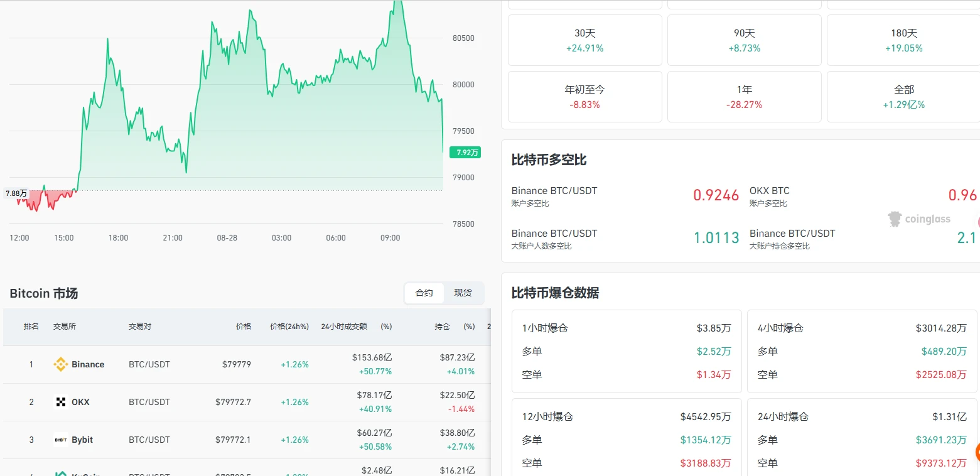Click the 7.92万 current price tag on chart
Image resolution: width=980 pixels, height=476 pixels.
pos(465,152)
